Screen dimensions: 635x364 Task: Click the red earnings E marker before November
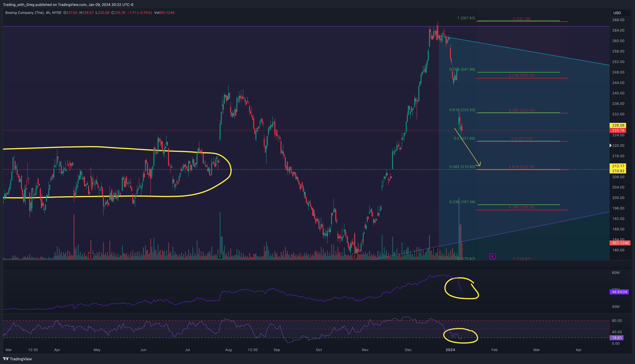pyautogui.click(x=354, y=256)
